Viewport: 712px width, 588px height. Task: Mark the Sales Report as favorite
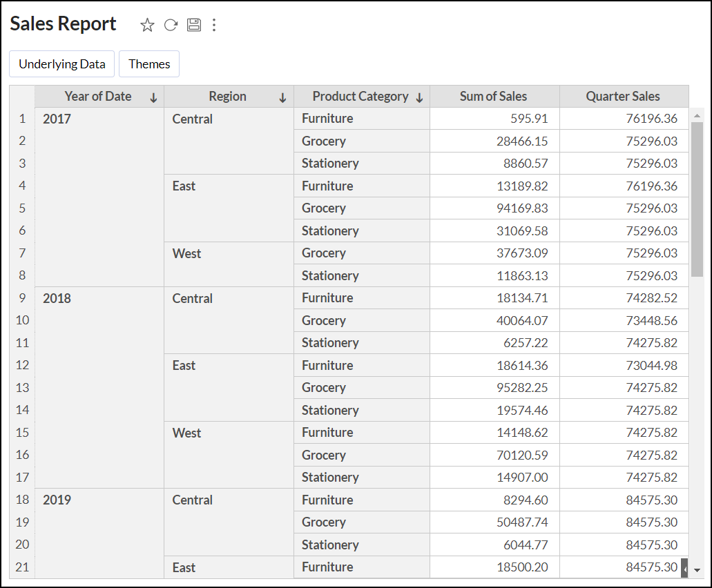coord(147,25)
